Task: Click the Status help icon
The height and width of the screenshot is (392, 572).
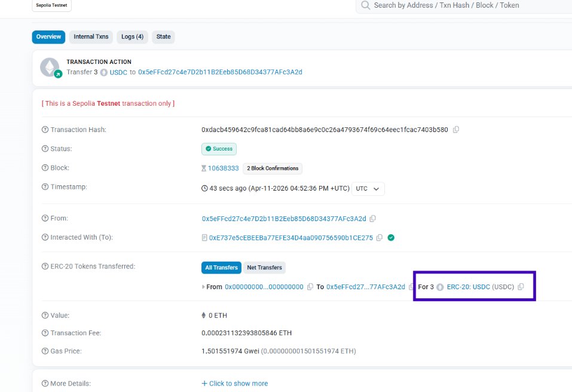Action: click(x=45, y=149)
